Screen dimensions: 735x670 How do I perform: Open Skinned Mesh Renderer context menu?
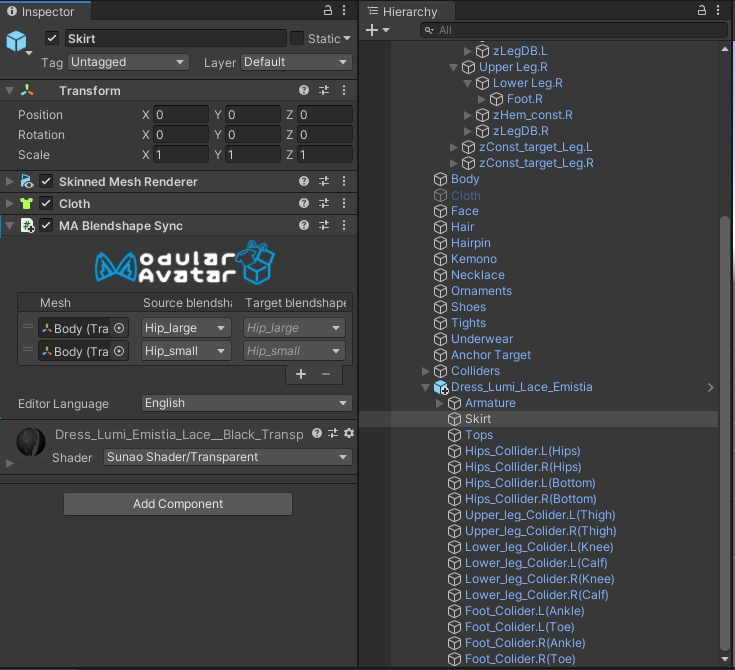pyautogui.click(x=344, y=181)
